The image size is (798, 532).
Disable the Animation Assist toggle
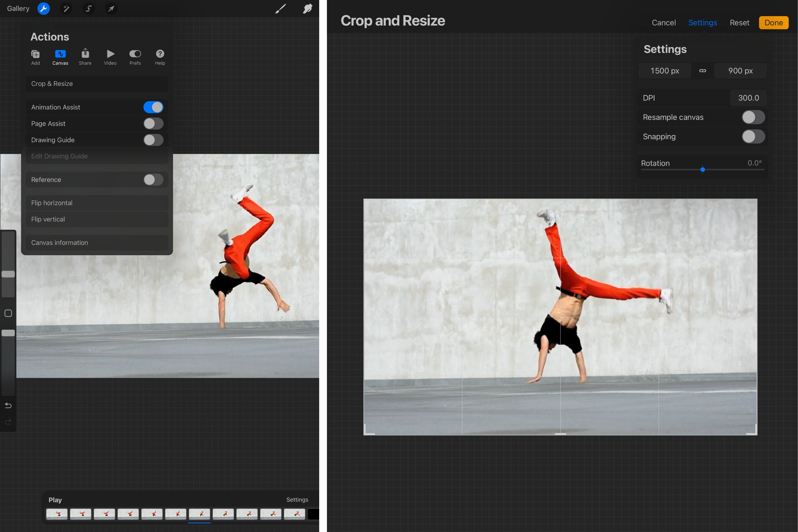153,107
